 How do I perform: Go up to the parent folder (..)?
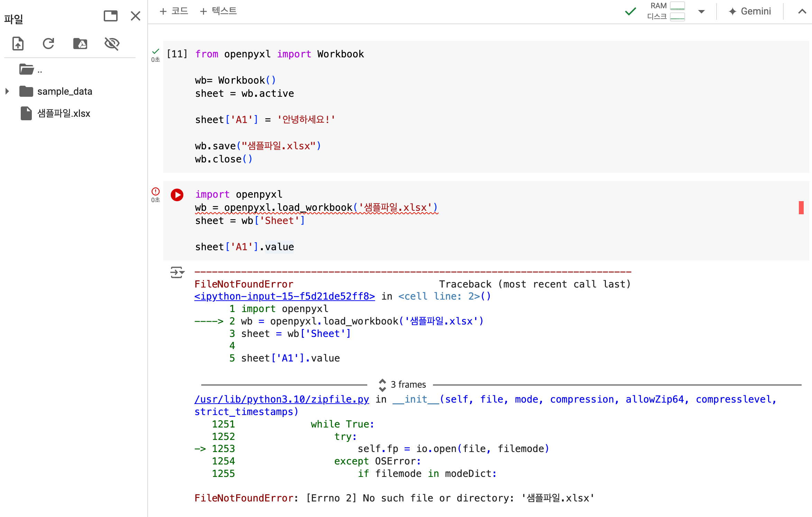coord(30,70)
